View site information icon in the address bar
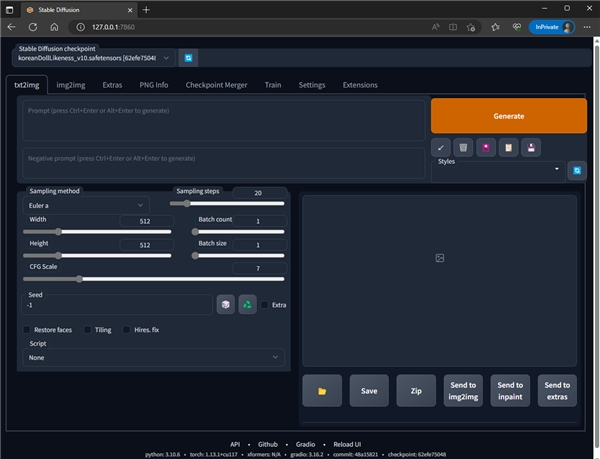This screenshot has height=459, width=600. tap(80, 27)
